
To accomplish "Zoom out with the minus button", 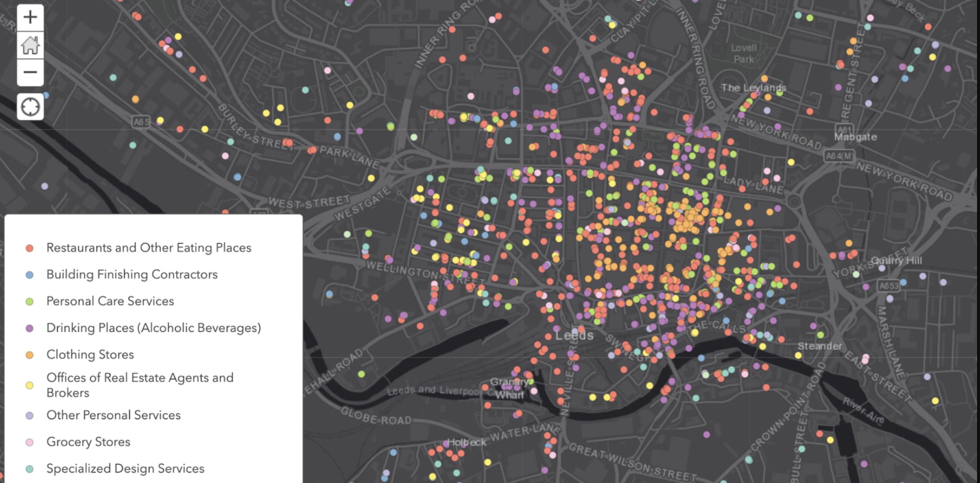I will pyautogui.click(x=30, y=72).
